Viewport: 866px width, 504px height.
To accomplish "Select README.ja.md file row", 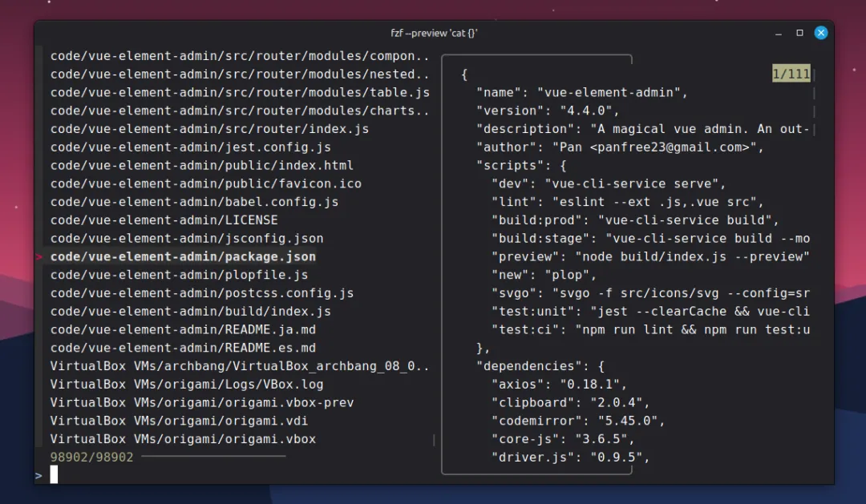I will 183,329.
